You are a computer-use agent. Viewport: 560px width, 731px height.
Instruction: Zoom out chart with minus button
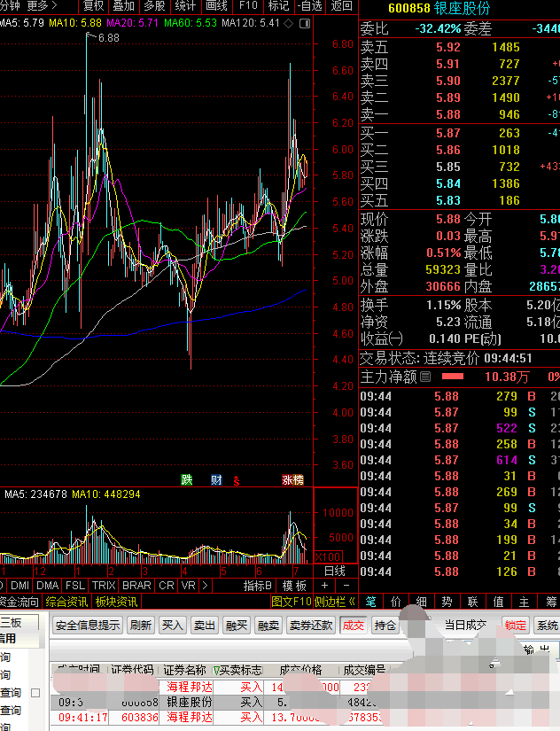346,585
